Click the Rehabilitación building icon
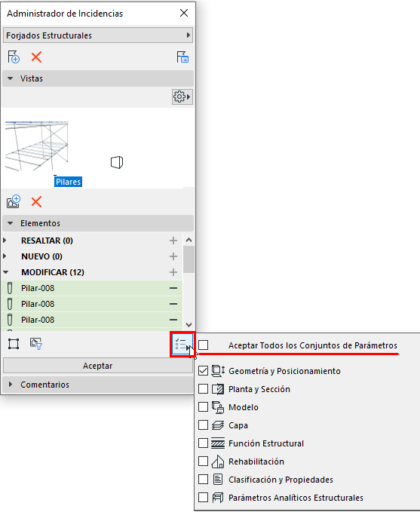The width and height of the screenshot is (420, 512). point(218,461)
